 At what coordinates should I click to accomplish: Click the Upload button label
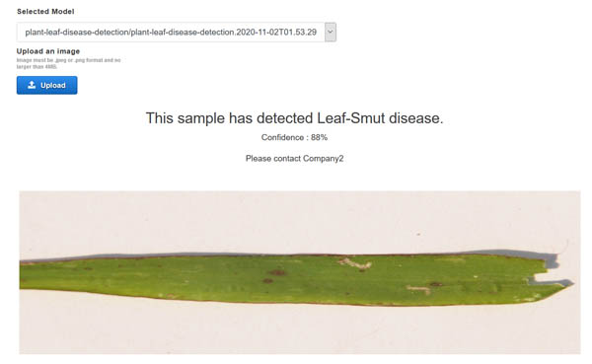pos(53,86)
